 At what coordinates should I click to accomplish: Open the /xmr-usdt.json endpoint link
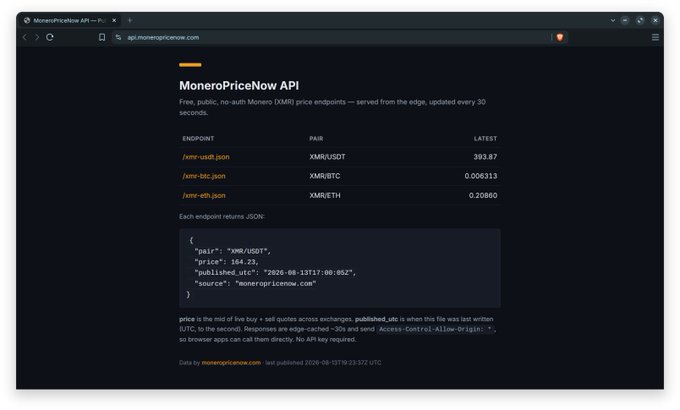click(206, 157)
